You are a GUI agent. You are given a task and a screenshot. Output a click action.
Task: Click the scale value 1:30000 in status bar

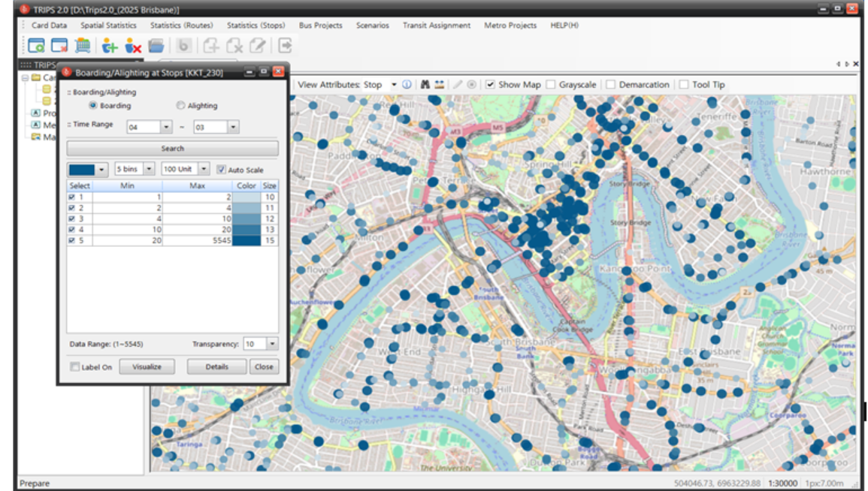pyautogui.click(x=782, y=483)
